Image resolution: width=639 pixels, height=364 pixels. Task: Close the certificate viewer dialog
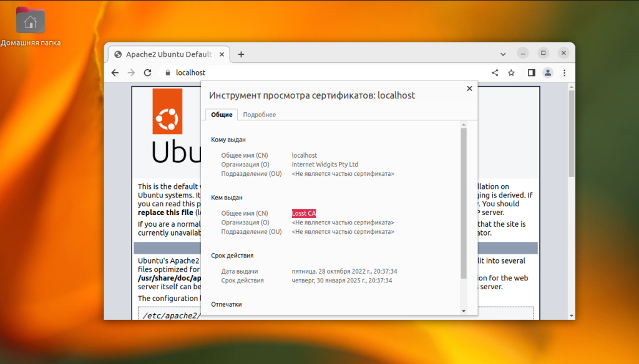[469, 88]
